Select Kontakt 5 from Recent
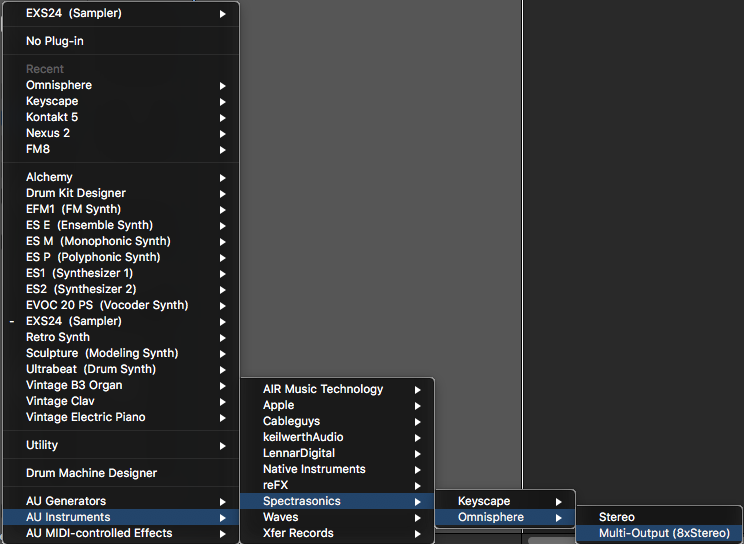Image resolution: width=744 pixels, height=544 pixels. tap(121, 117)
